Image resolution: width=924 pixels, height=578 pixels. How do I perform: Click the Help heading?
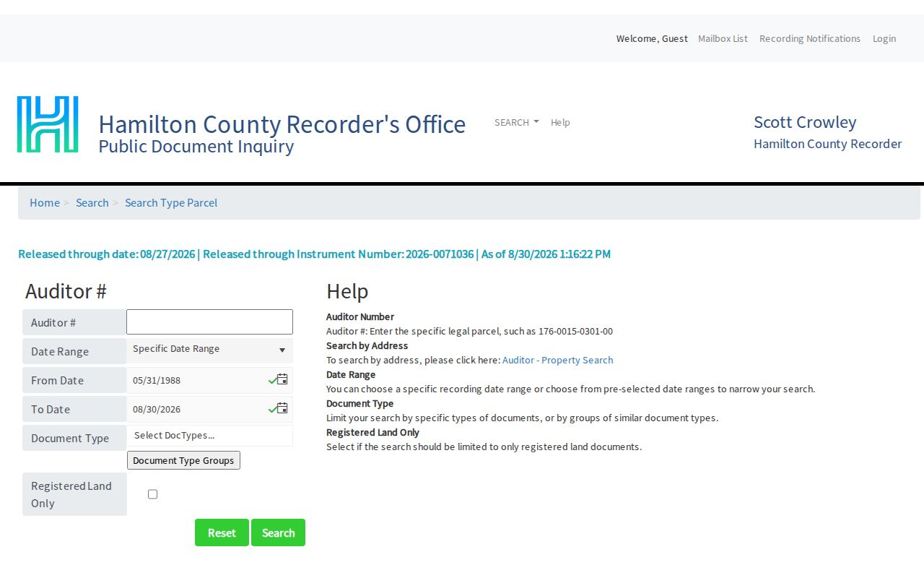[347, 291]
